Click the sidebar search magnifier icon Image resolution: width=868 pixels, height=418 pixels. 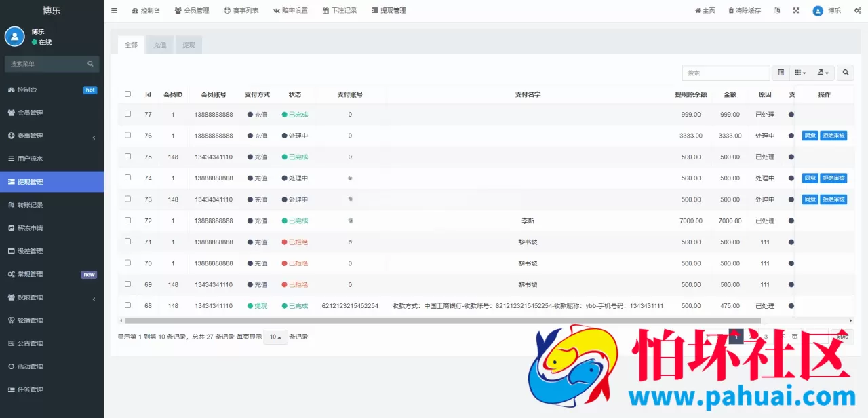coord(90,64)
